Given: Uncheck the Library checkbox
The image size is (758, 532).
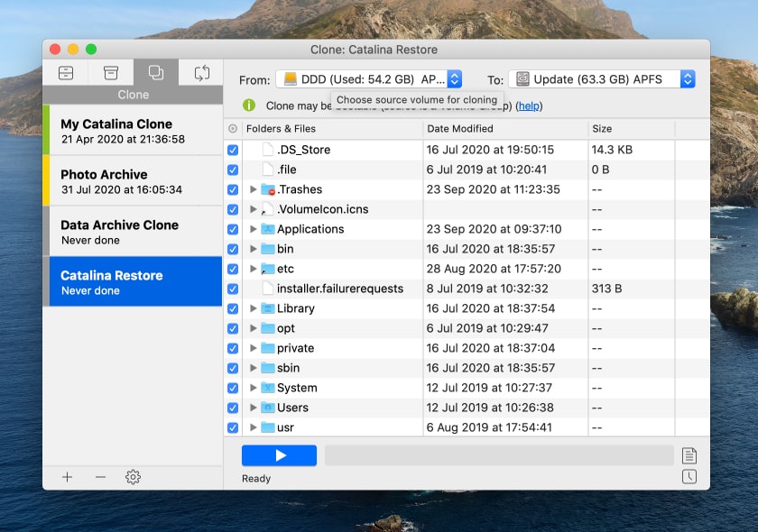Looking at the screenshot, I should click(x=233, y=308).
